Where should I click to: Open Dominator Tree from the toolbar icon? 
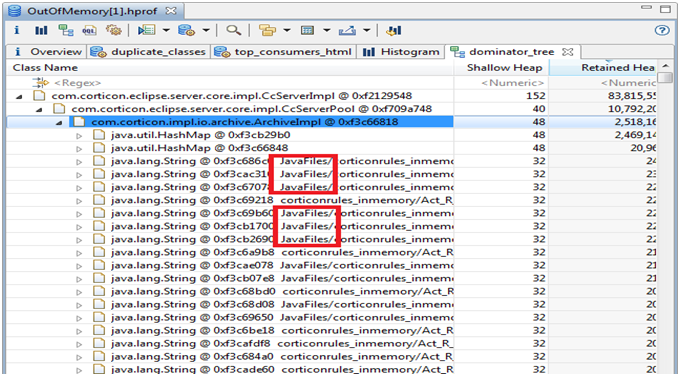click(66, 30)
